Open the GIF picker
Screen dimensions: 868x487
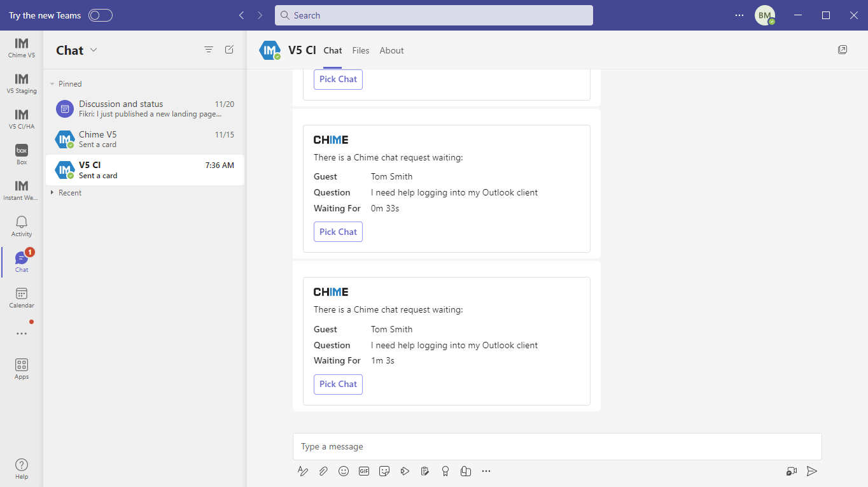click(x=364, y=471)
